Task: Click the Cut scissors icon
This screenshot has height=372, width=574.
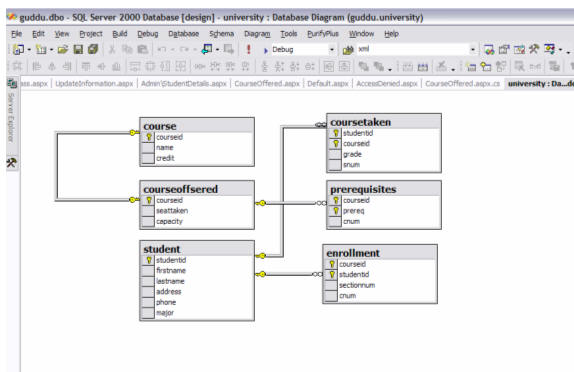Action: point(112,49)
